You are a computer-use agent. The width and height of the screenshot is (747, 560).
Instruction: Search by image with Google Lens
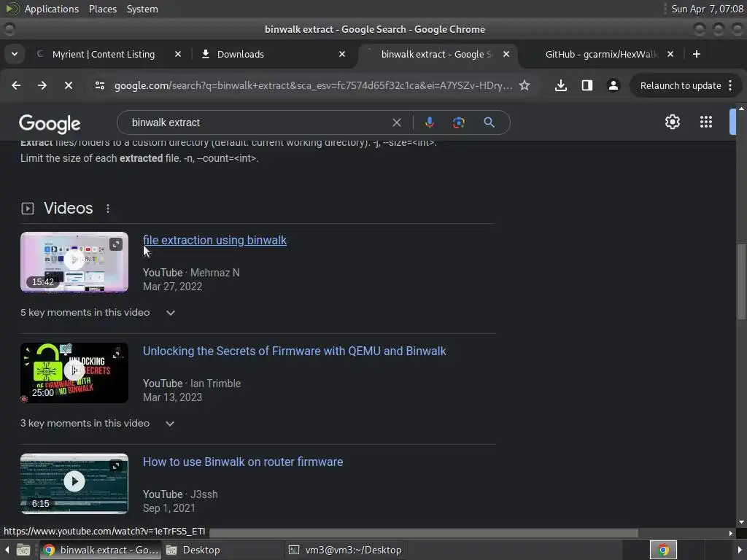pos(458,122)
